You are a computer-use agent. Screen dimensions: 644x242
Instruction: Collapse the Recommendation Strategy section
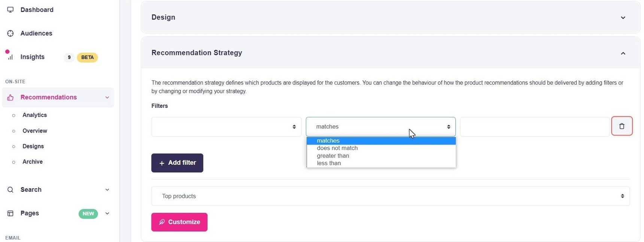[x=623, y=53]
